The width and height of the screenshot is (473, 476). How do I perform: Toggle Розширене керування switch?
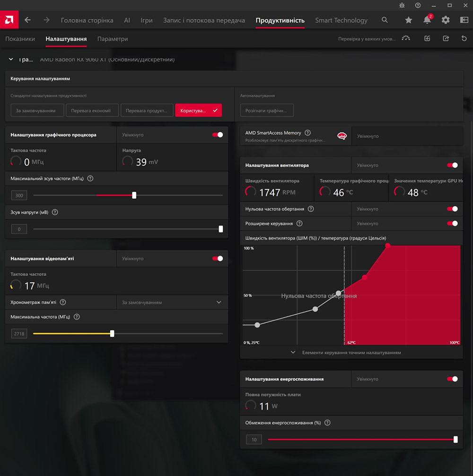click(x=452, y=224)
